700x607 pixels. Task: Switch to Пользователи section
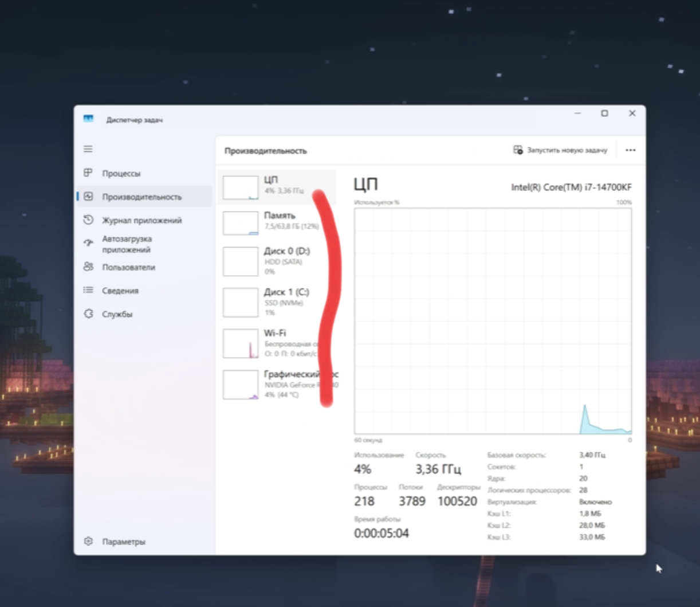tap(144, 267)
